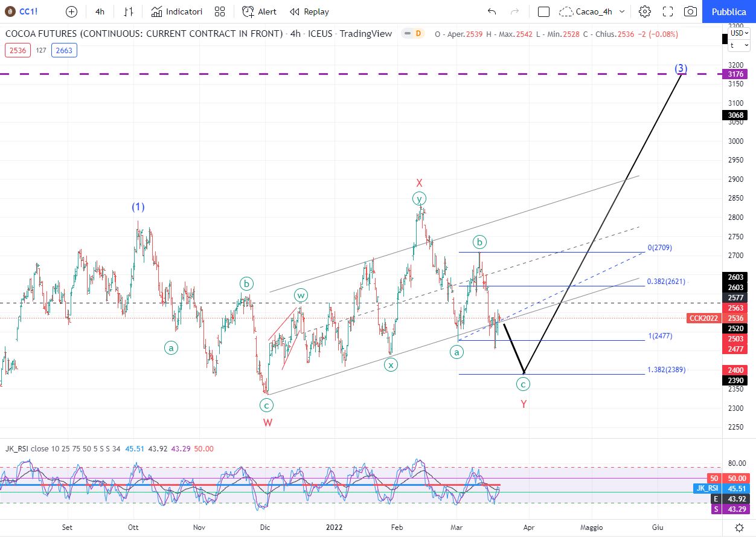Select the red X wave label

(x=419, y=182)
